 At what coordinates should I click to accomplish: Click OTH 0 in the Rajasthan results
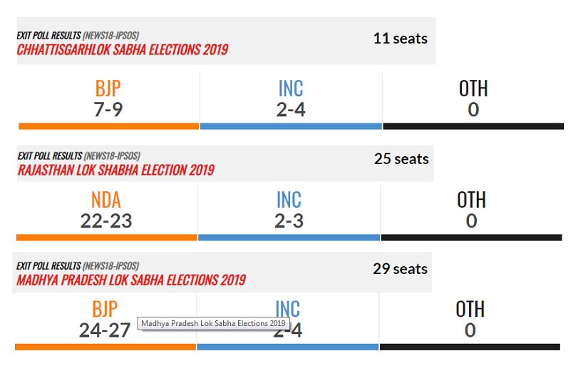point(471,210)
